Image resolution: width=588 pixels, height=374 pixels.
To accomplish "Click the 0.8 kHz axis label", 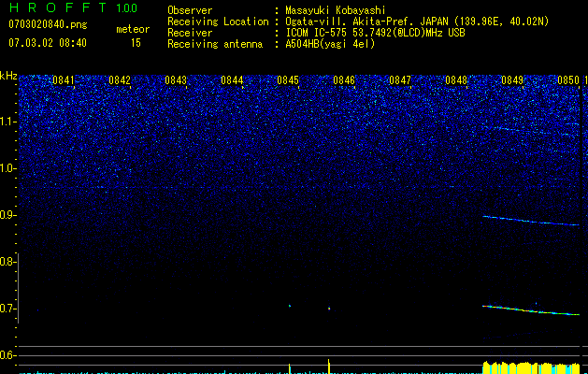I will [8, 262].
